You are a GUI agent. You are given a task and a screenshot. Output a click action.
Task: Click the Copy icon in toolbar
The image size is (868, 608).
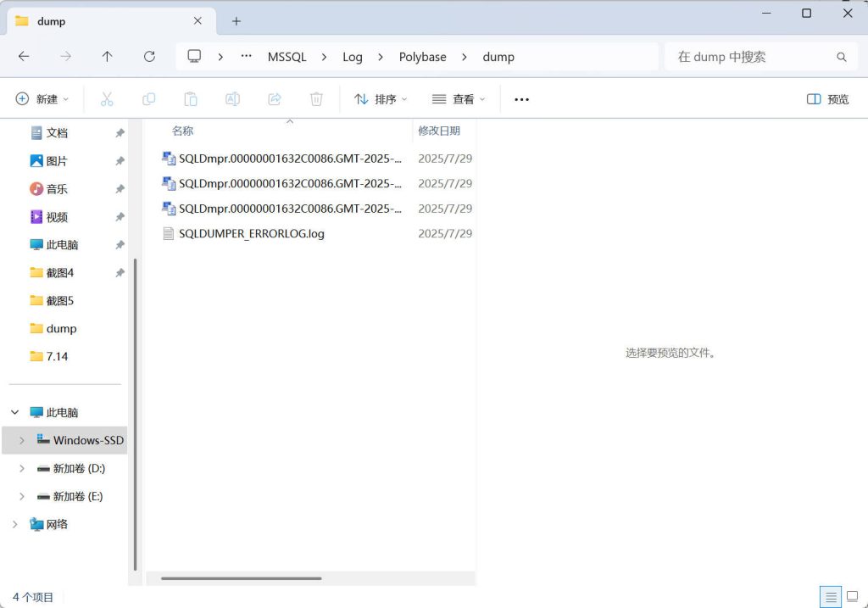[x=149, y=99]
